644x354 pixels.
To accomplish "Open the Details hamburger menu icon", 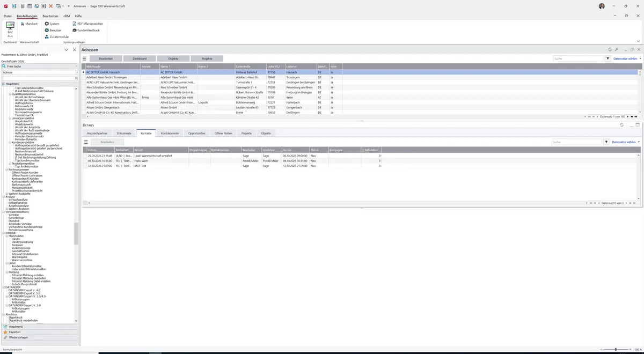I will [x=86, y=142].
